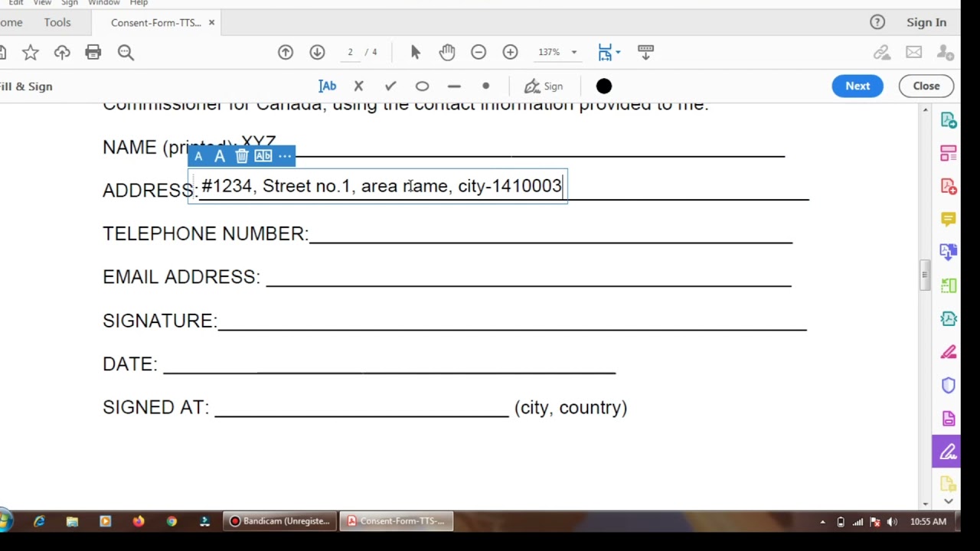Screen dimensions: 980x551
Task: Choose the selection arrow tool
Action: [x=416, y=52]
